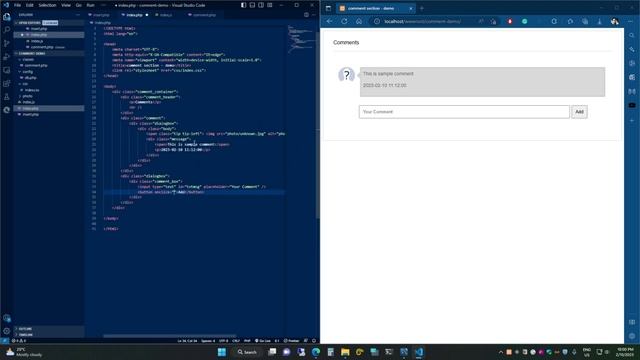This screenshot has width=640, height=360.
Task: Click the red extension icon in the browser toolbar
Action: (509, 21)
